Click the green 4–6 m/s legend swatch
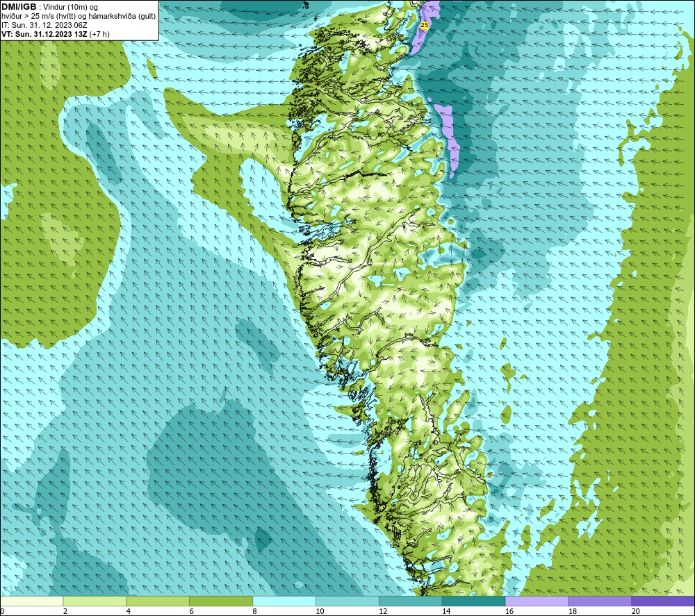 click(x=158, y=601)
